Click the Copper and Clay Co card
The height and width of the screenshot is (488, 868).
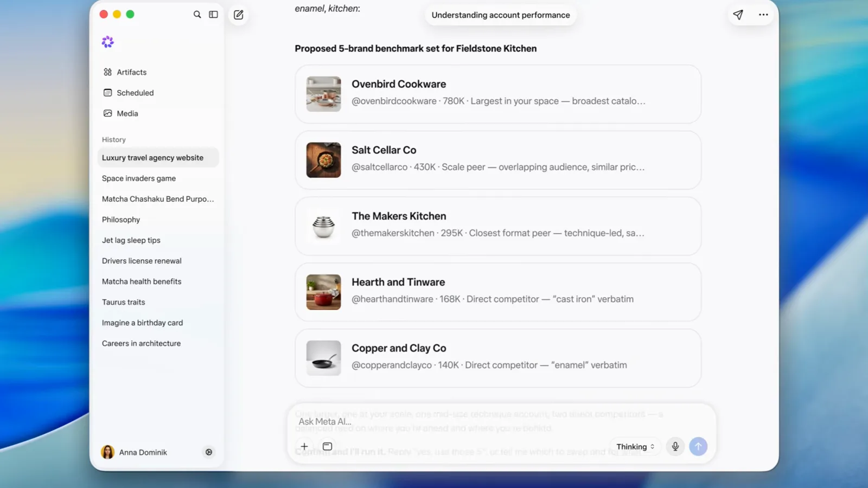pos(498,358)
